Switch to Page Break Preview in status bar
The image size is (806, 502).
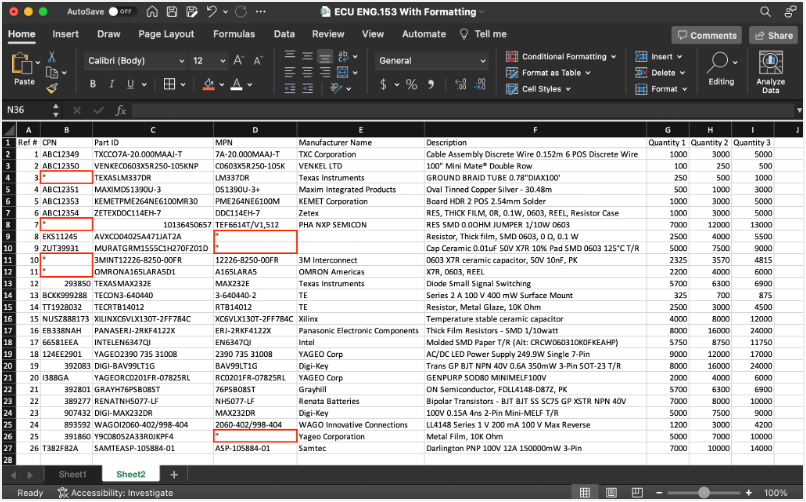(637, 493)
